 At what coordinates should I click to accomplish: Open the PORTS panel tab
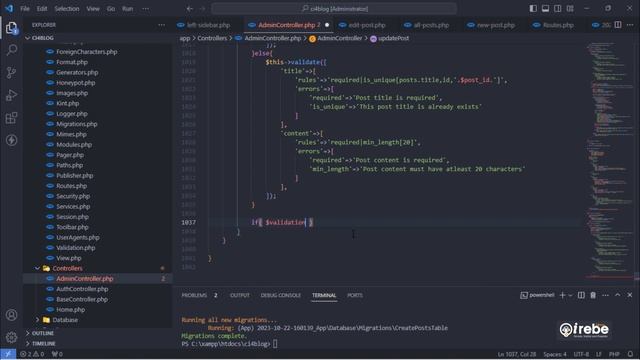pos(355,295)
